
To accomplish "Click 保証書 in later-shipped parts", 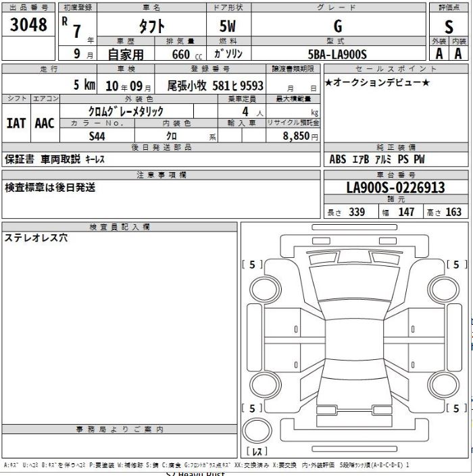I will [20, 159].
